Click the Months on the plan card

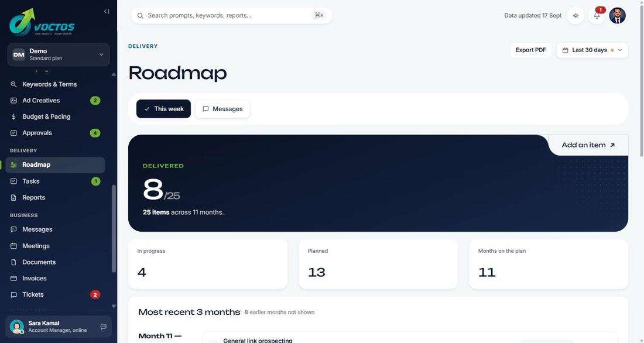pos(549,264)
